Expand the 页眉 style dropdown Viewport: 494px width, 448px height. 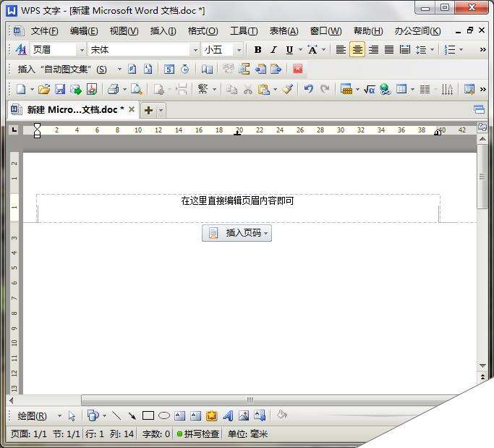click(x=82, y=50)
